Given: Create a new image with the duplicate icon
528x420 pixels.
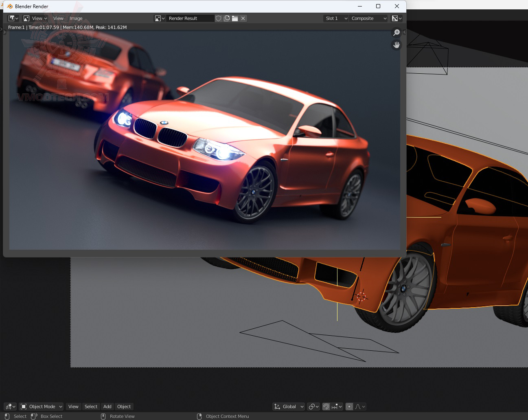Looking at the screenshot, I should click(227, 18).
